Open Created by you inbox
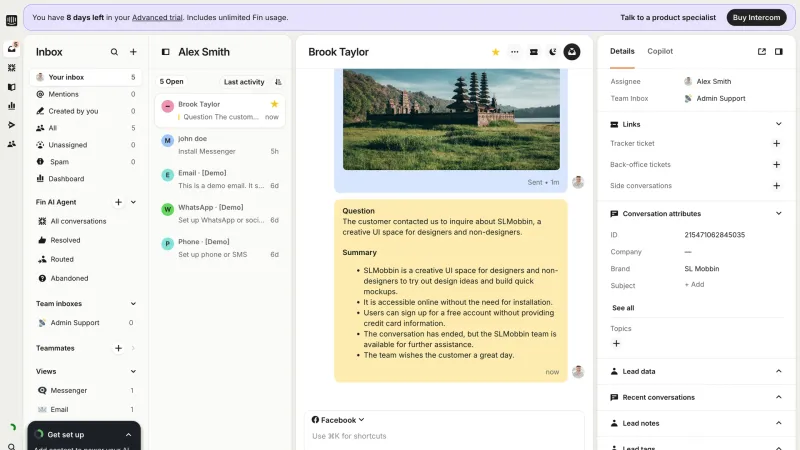This screenshot has height=450, width=800. [x=86, y=111]
